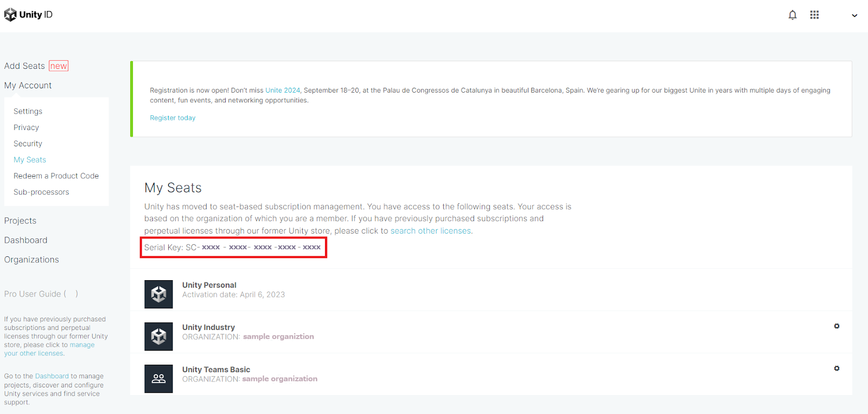Select Redeem a Product Code
The image size is (868, 414).
point(56,176)
